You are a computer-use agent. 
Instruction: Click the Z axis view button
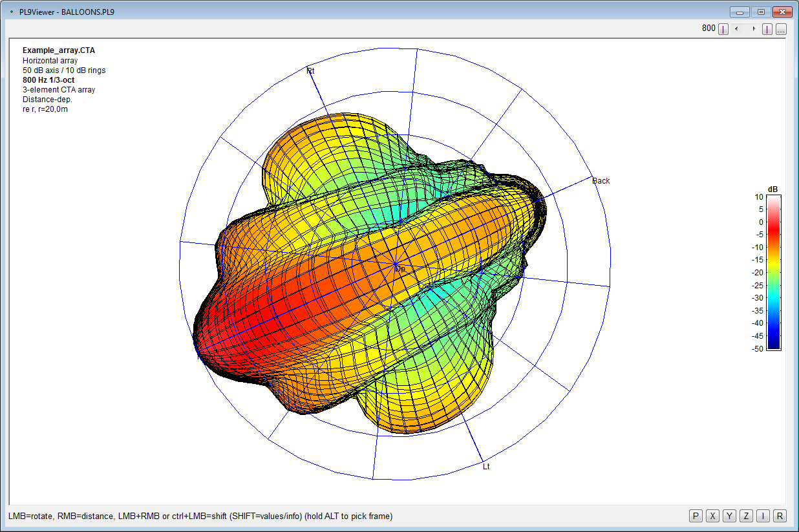[x=747, y=516]
